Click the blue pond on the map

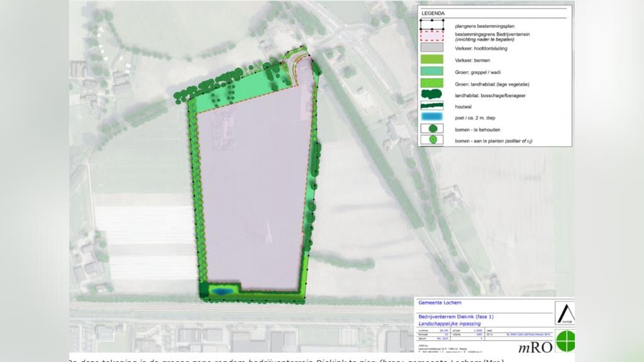click(221, 291)
